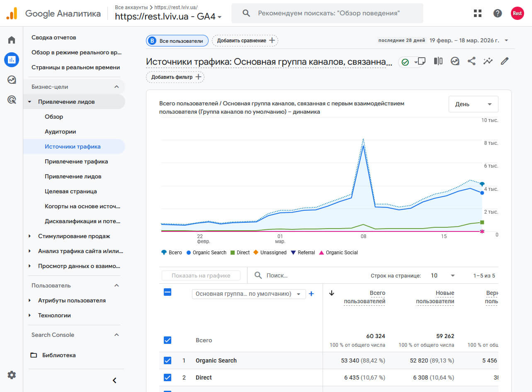Click the Добавить фильтр button
The width and height of the screenshot is (532, 392).
coord(175,77)
